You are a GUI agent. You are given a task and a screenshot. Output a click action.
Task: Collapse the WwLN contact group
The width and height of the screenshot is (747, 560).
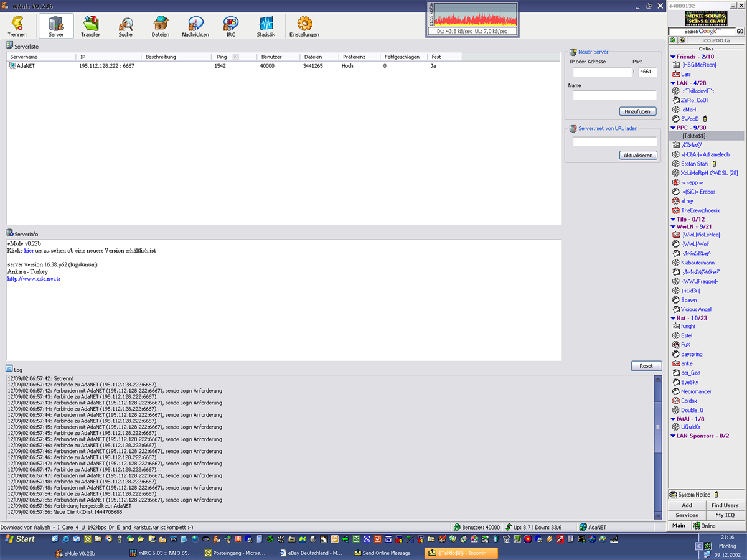[674, 226]
